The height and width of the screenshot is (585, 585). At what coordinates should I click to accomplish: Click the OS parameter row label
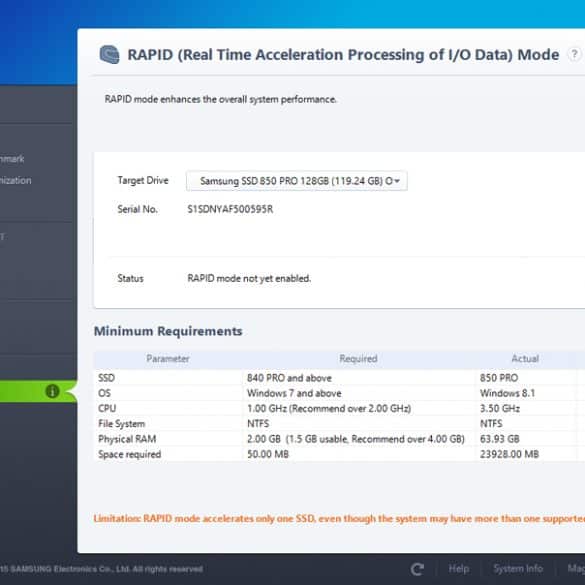click(x=104, y=393)
